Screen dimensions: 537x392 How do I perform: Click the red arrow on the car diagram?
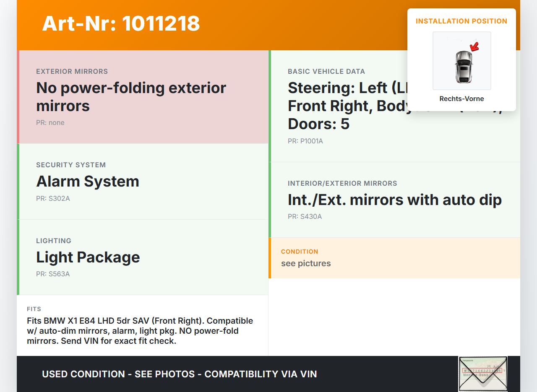pos(474,47)
